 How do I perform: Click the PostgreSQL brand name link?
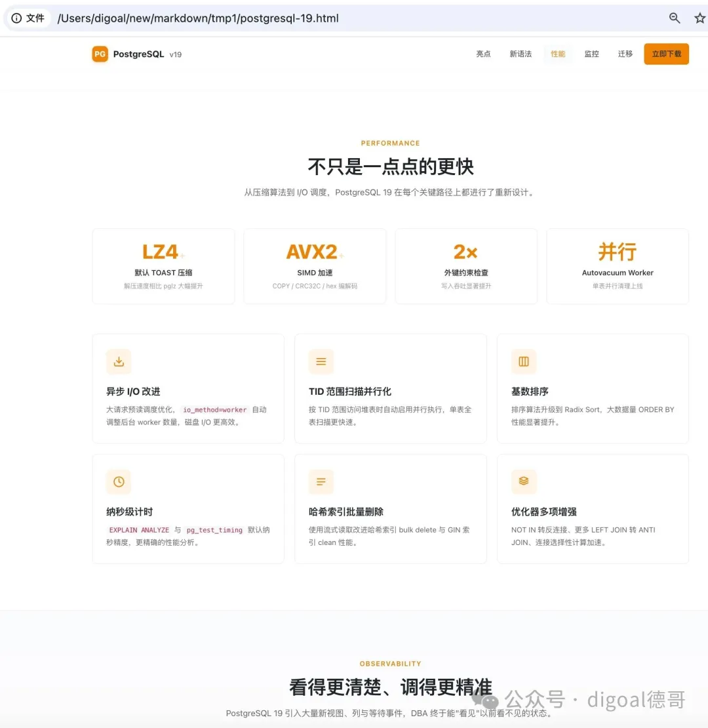pos(138,54)
